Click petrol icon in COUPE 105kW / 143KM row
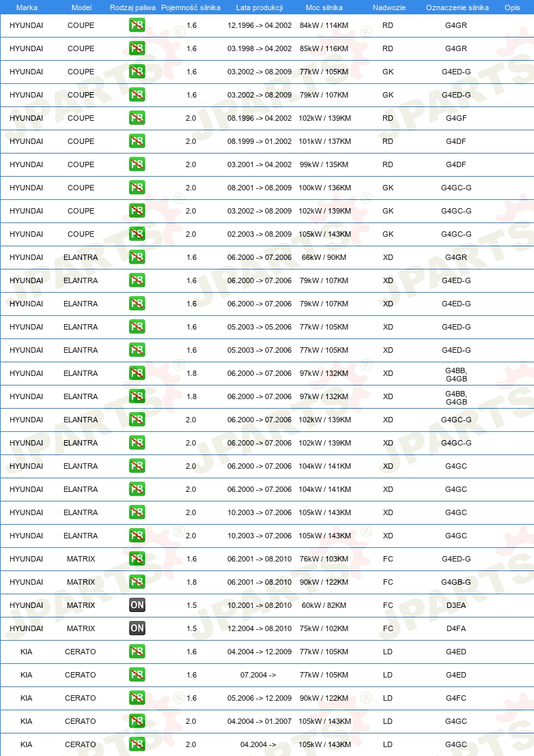Image resolution: width=534 pixels, height=756 pixels. pos(137,234)
